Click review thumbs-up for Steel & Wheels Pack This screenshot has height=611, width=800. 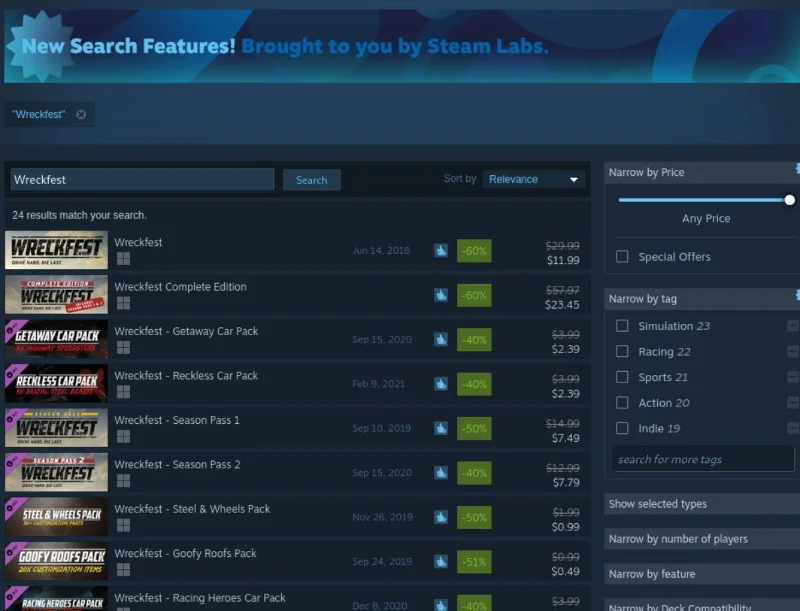click(x=441, y=517)
